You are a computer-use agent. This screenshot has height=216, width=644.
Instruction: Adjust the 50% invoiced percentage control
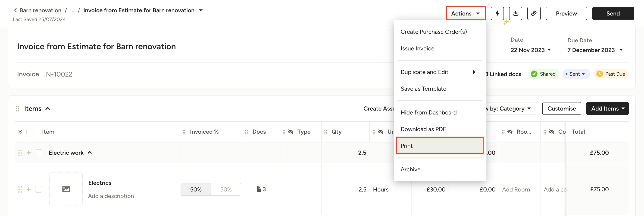coord(196,189)
